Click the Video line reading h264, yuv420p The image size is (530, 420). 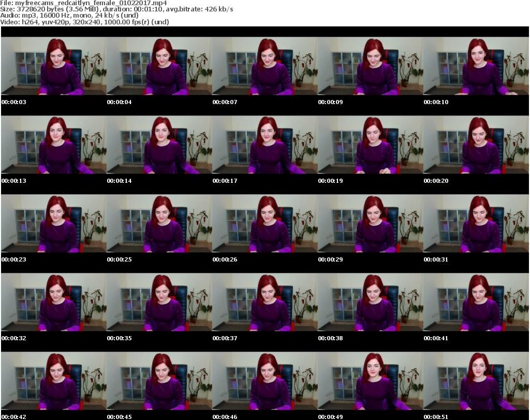pos(84,22)
